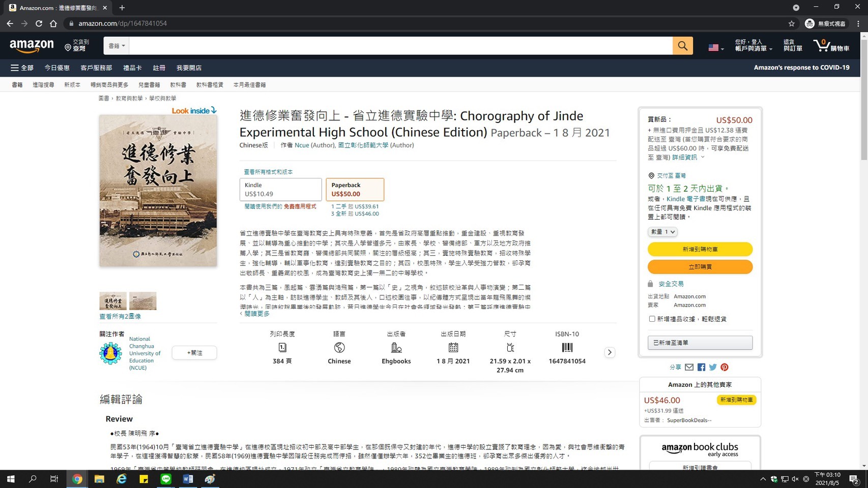Select the Paperback US$50.00 format
The width and height of the screenshot is (868, 488).
355,190
